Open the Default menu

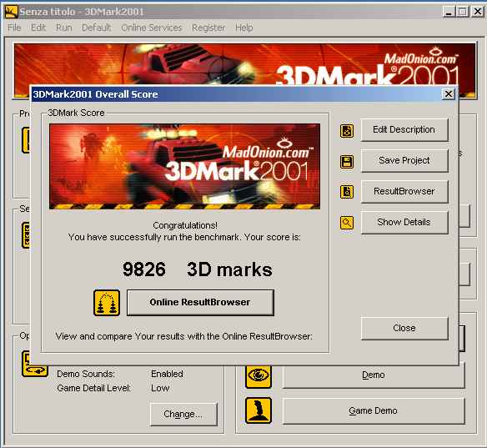point(96,28)
